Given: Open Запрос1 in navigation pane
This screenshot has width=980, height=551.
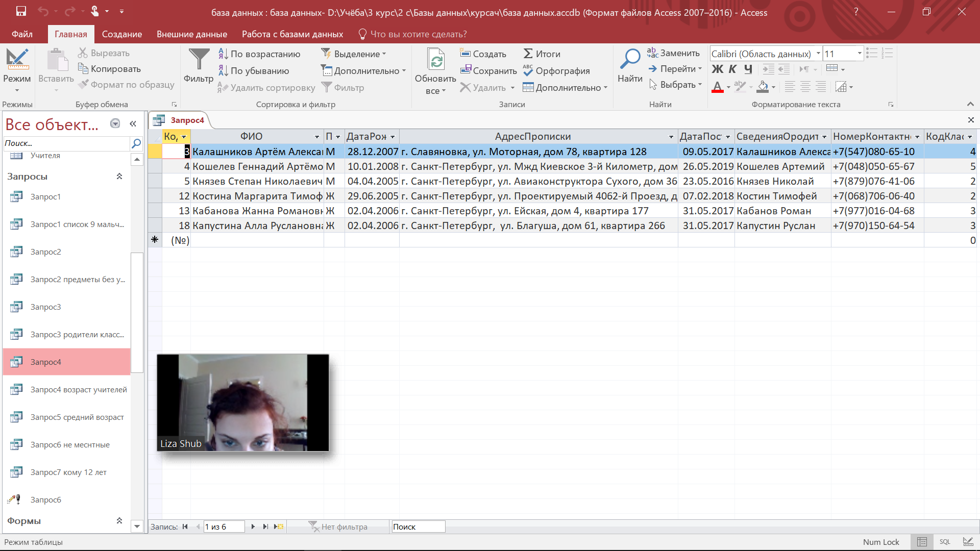Looking at the screenshot, I should (x=45, y=197).
